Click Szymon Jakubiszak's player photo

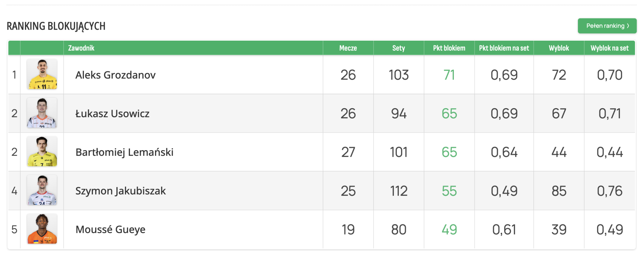[x=42, y=190]
